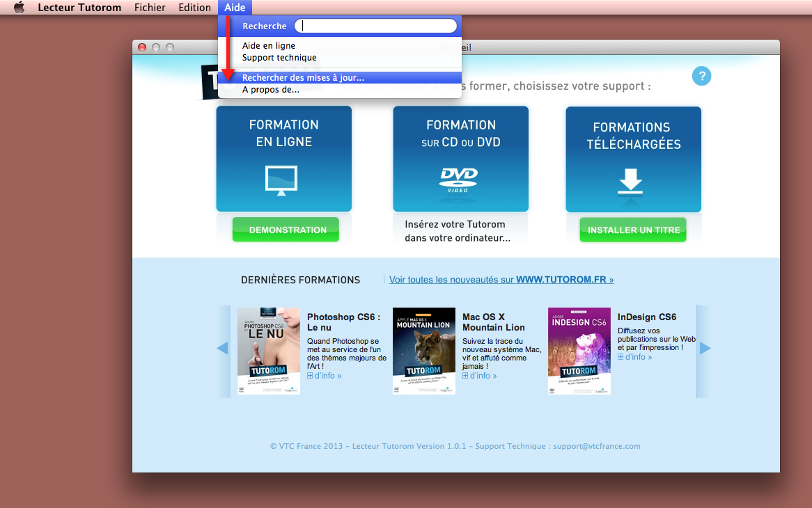Focus the Recherche search field
This screenshot has height=508, width=812.
(375, 26)
